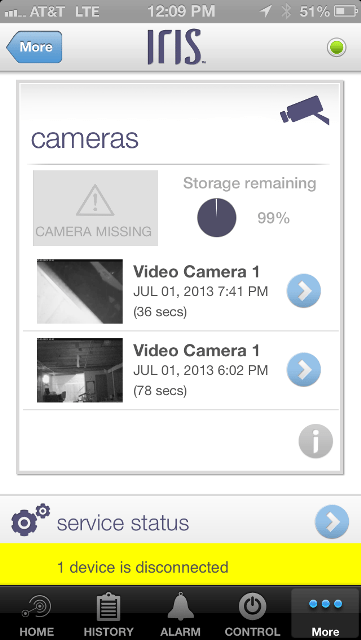Screen dimensions: 361x640
Task: Expand service status with blue arrow
Action: pos(332,522)
